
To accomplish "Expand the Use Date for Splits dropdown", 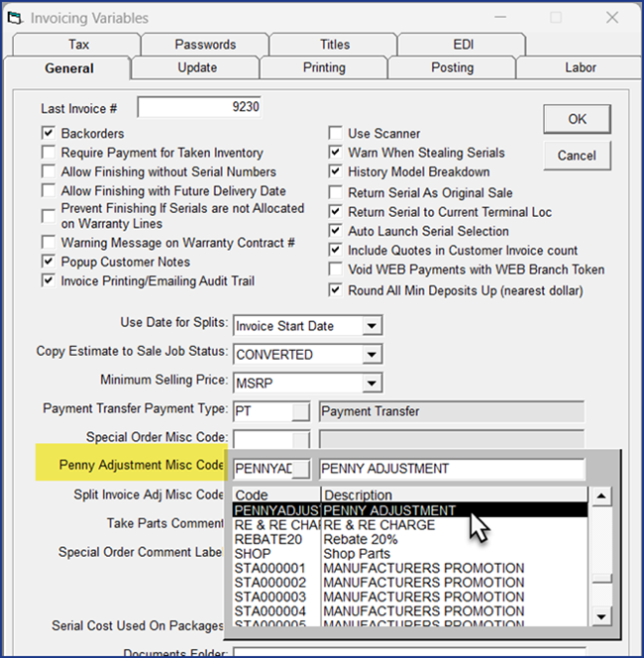I will pyautogui.click(x=372, y=325).
